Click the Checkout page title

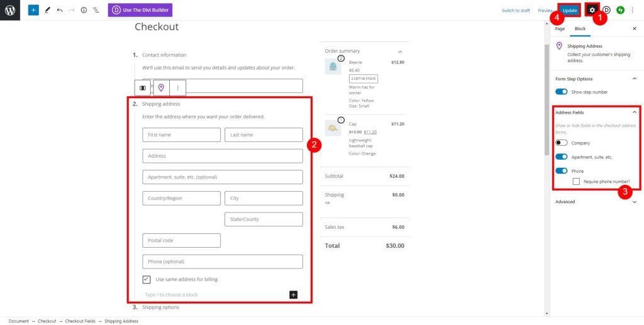click(157, 27)
